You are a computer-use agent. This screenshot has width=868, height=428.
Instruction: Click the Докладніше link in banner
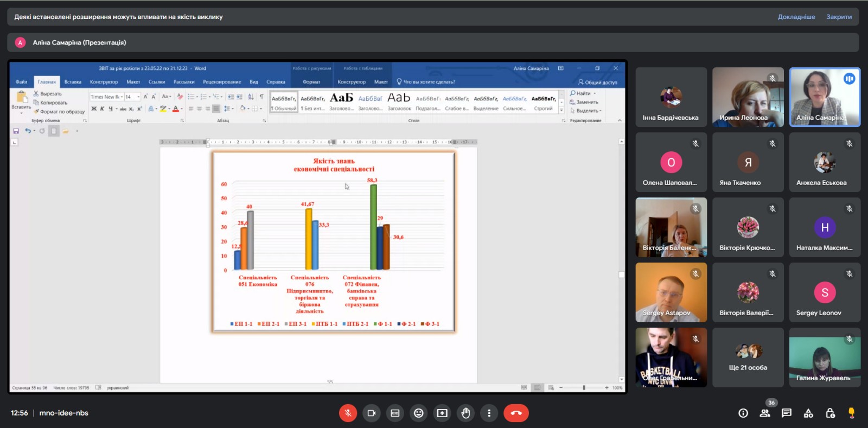pos(796,17)
